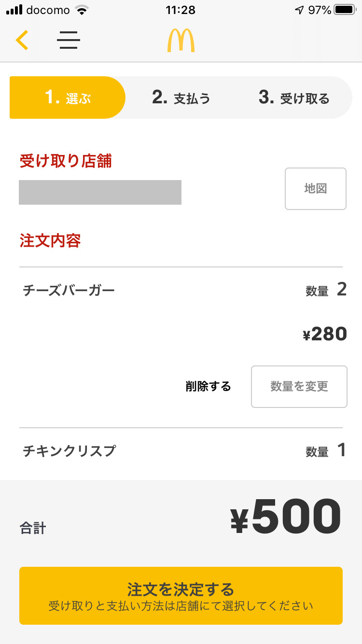Open the hamburger menu icon
This screenshot has height=644, width=362.
(x=69, y=40)
